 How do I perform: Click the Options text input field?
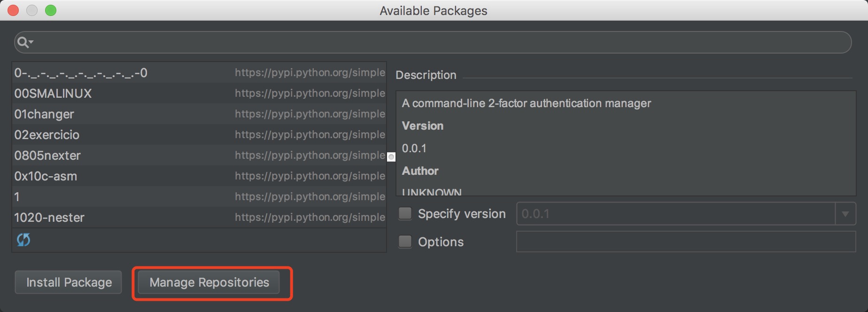point(686,242)
